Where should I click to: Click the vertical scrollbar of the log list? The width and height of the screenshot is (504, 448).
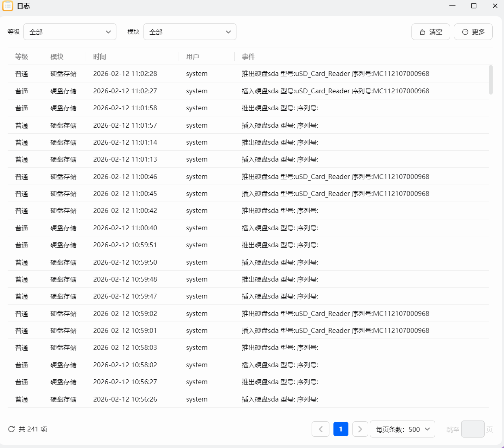coord(491,80)
